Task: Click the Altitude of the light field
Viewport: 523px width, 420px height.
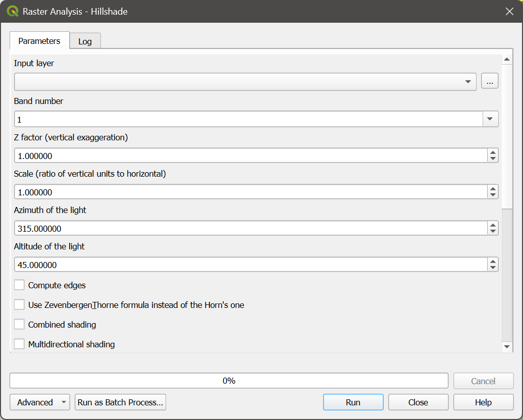Action: click(x=251, y=265)
